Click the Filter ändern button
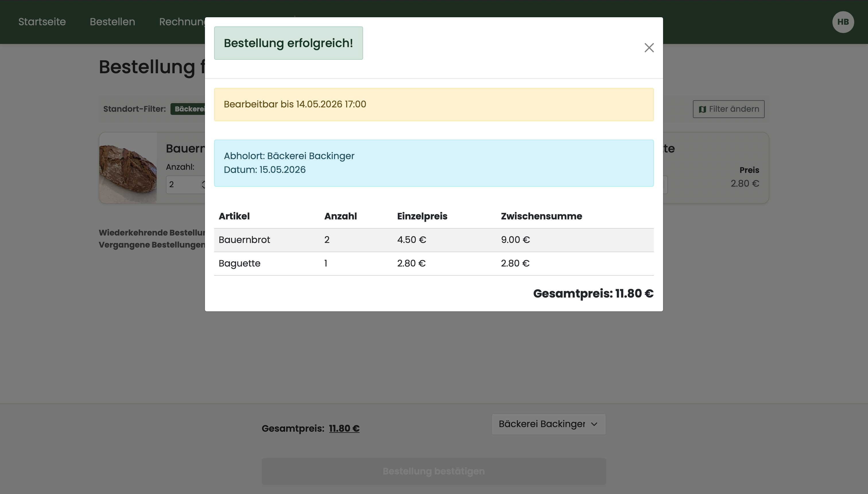Screen dimensions: 868x494 728,109
